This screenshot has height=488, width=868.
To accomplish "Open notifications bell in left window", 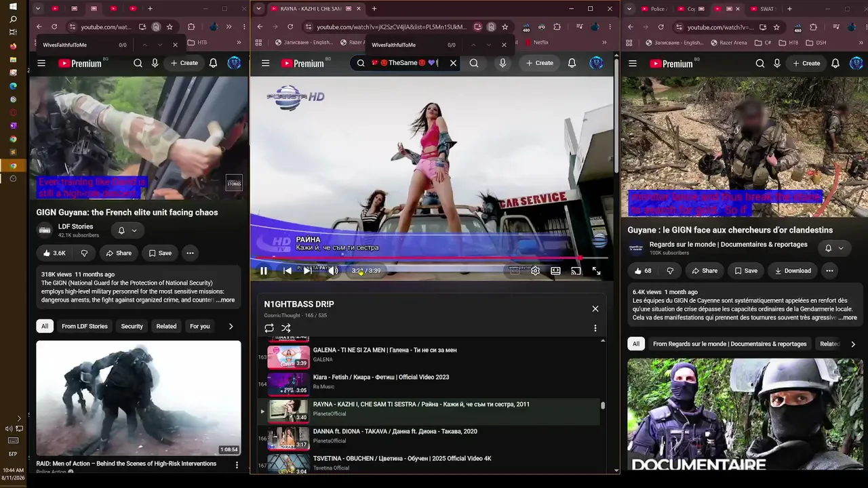I will coord(213,63).
